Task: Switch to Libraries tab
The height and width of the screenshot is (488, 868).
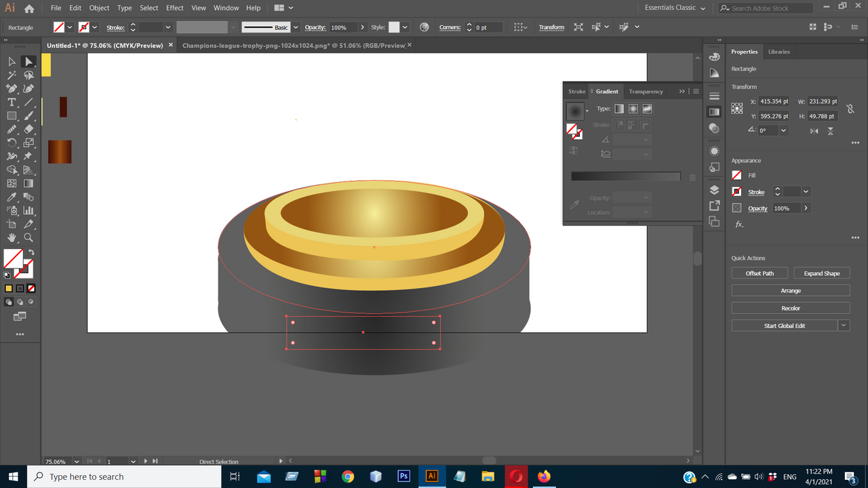Action: point(778,52)
